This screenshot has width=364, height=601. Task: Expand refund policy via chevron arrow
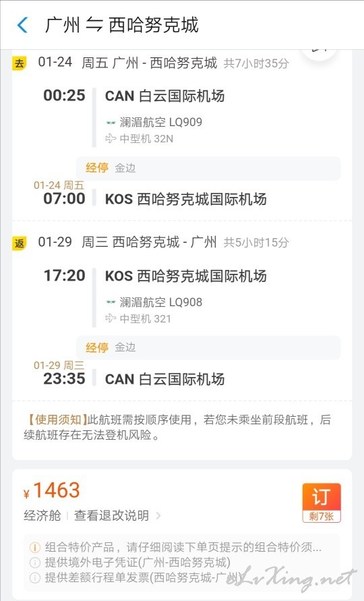click(x=158, y=516)
